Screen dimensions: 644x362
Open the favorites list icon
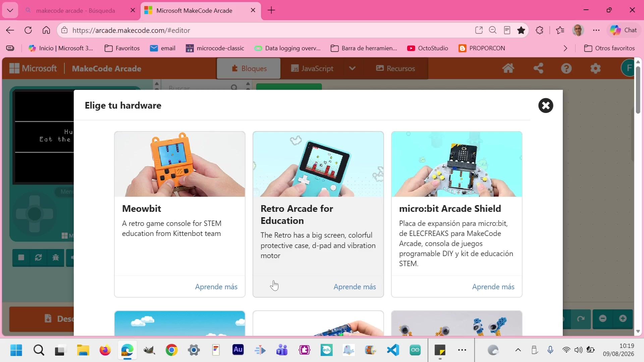[560, 30]
